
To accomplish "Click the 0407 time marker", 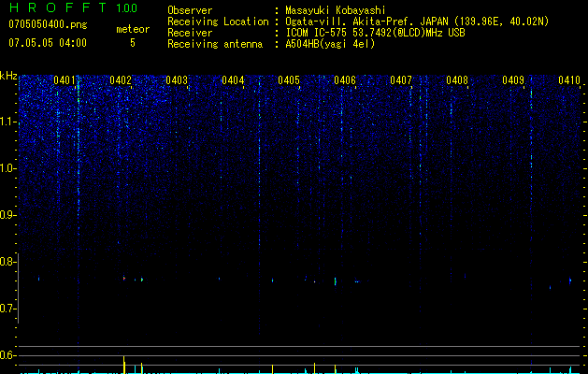I will point(401,79).
